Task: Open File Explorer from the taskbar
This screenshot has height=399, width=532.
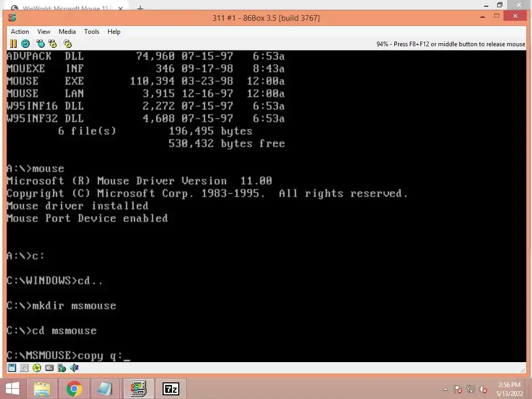Action: [42, 389]
